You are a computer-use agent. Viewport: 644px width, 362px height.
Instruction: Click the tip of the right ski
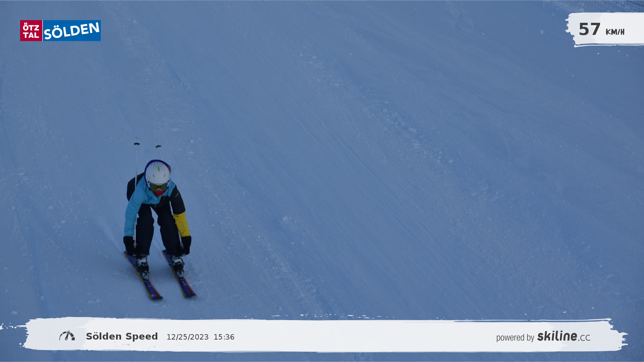click(190, 294)
